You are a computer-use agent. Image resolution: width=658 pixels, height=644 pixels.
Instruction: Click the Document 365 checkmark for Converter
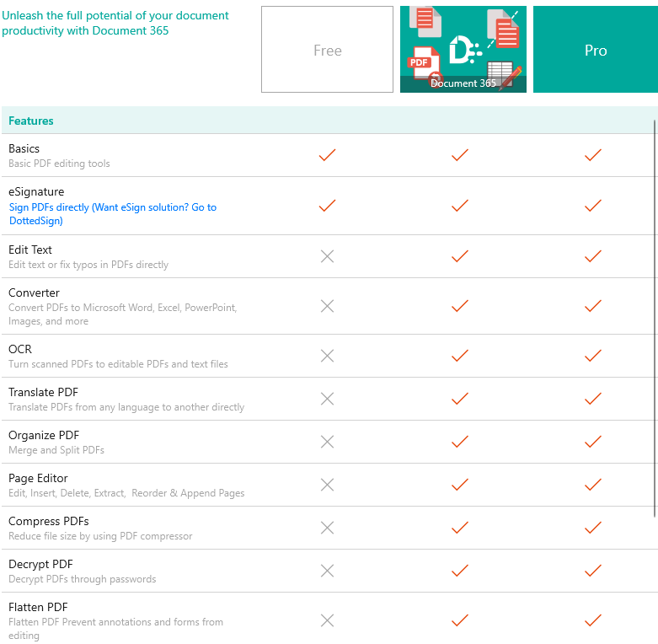point(460,306)
